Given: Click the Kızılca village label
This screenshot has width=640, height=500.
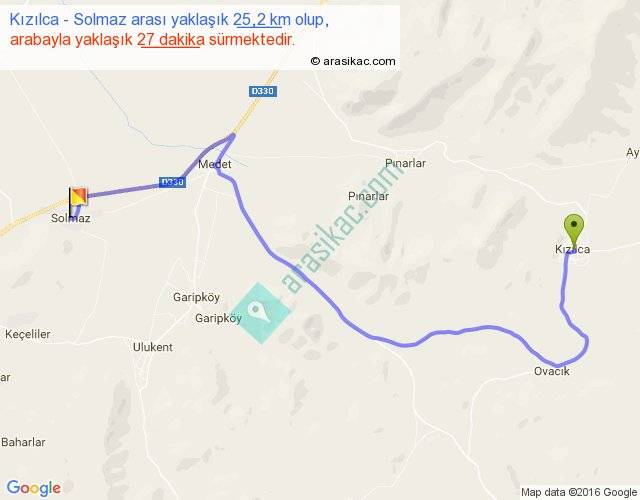Looking at the screenshot, I should [x=572, y=249].
